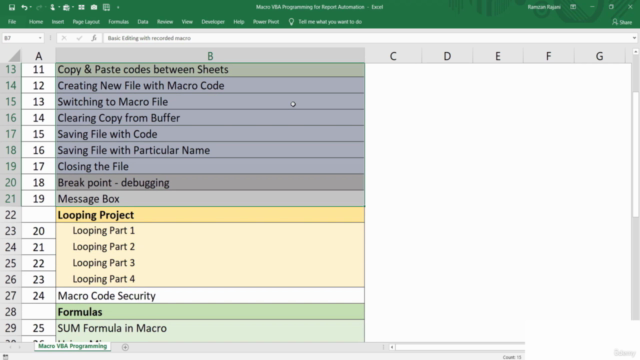The width and height of the screenshot is (640, 360).
Task: Click the Ribbon Display Options icon
Action: pos(573,7)
